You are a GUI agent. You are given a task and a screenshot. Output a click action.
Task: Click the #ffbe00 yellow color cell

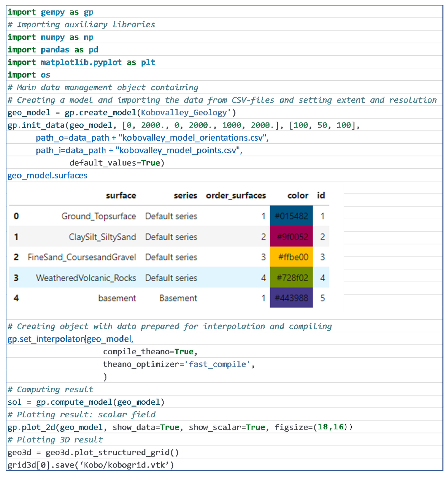(291, 257)
